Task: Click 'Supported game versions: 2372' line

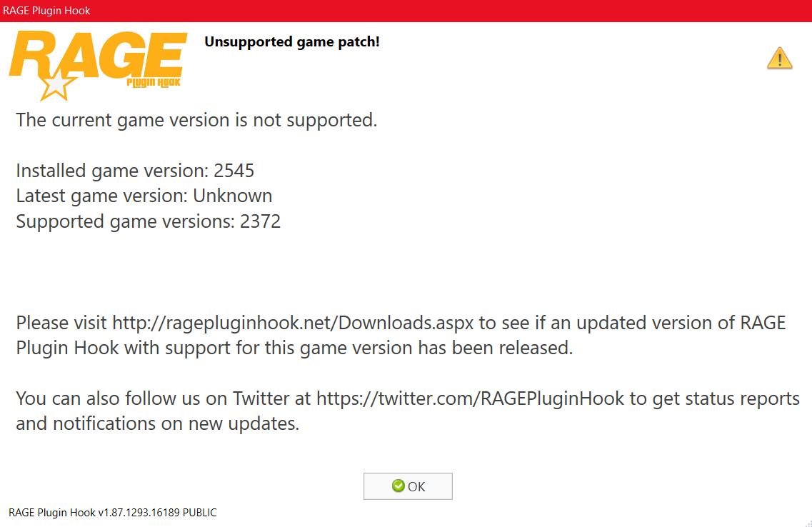Action: [x=148, y=221]
